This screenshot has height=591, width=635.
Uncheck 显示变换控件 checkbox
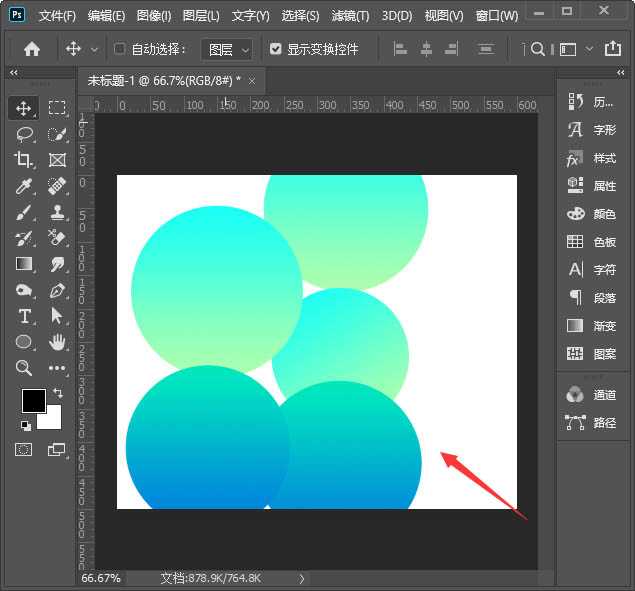(276, 49)
